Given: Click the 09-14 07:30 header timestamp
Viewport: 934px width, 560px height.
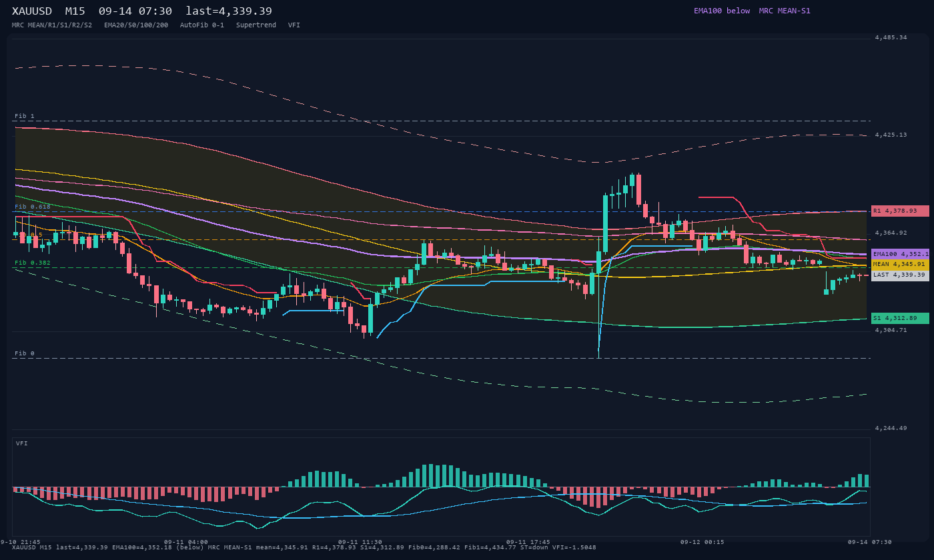Looking at the screenshot, I should coord(135,11).
